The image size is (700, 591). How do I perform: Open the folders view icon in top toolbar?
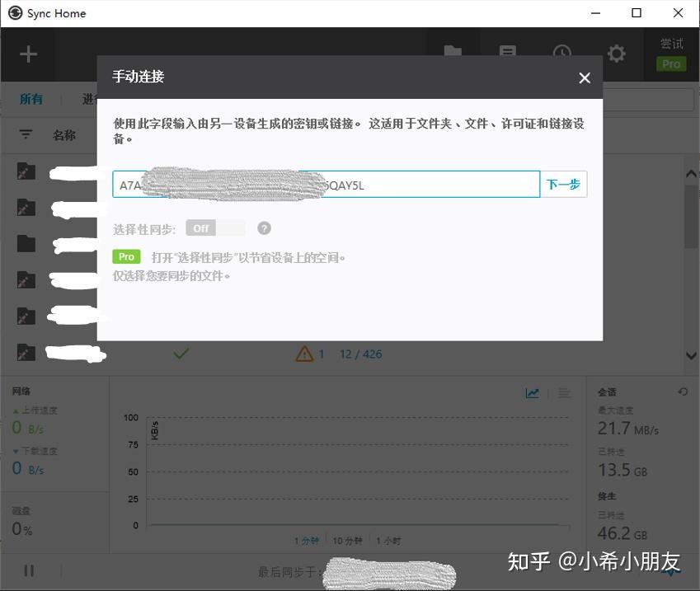(x=453, y=52)
